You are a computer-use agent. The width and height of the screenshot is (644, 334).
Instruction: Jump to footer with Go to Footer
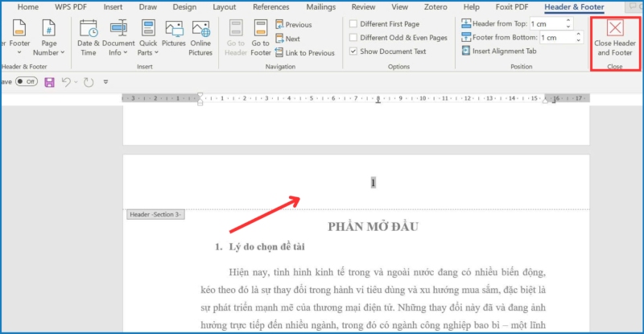tap(261, 38)
